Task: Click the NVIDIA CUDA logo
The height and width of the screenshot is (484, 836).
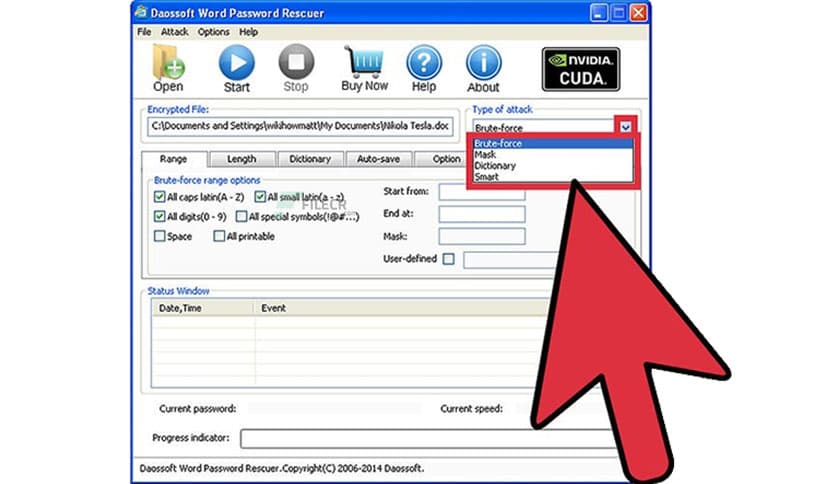Action: [581, 69]
